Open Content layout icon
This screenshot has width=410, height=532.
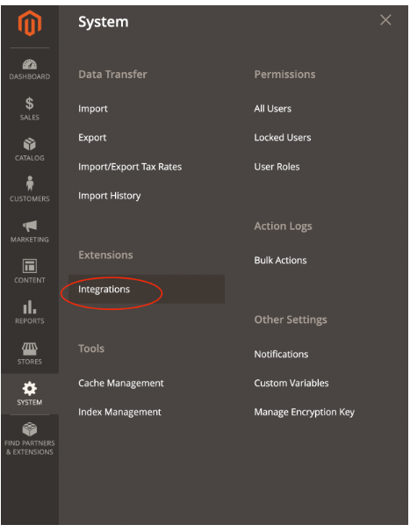coord(30,266)
